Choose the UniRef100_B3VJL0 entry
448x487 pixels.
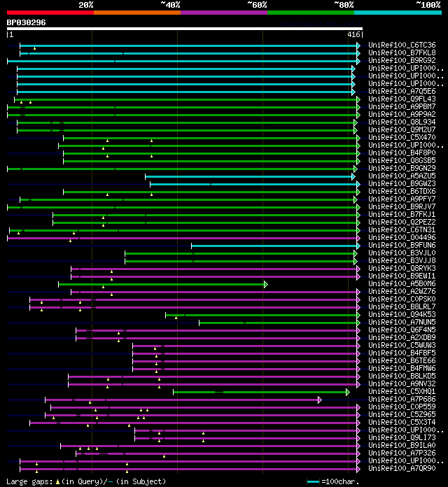pyautogui.click(x=402, y=253)
